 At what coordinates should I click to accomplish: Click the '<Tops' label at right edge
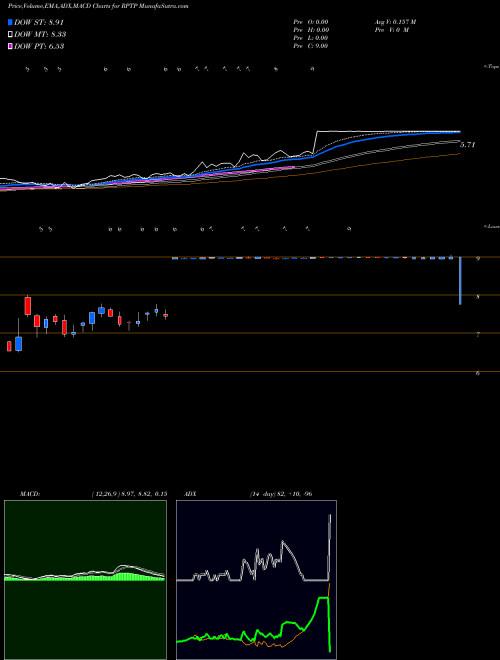pos(492,67)
